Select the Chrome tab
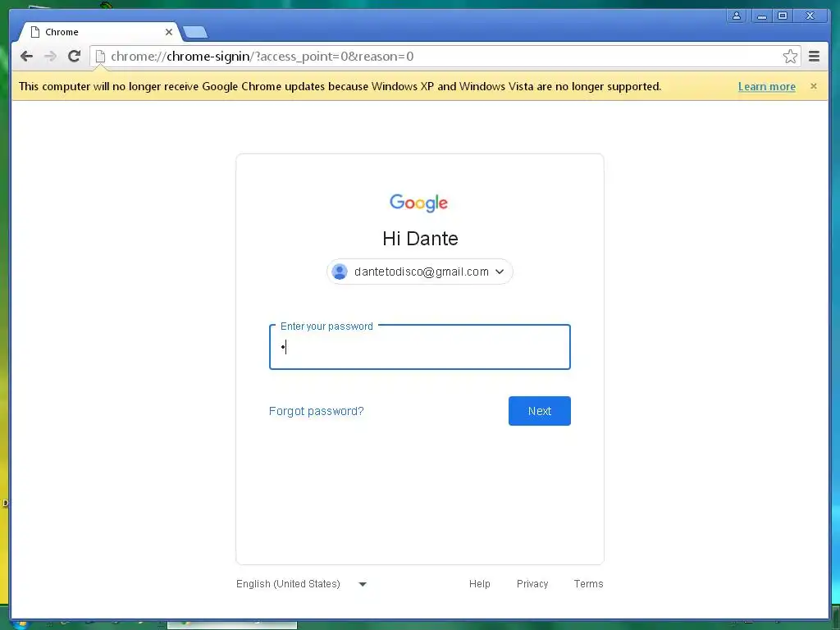This screenshot has width=840, height=630. [x=99, y=32]
